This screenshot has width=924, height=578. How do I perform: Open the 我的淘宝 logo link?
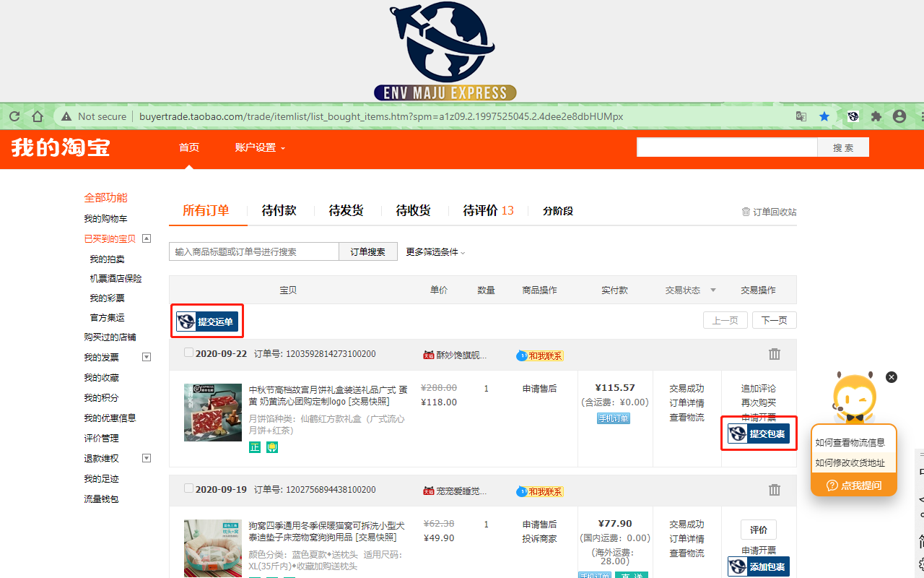click(x=61, y=147)
